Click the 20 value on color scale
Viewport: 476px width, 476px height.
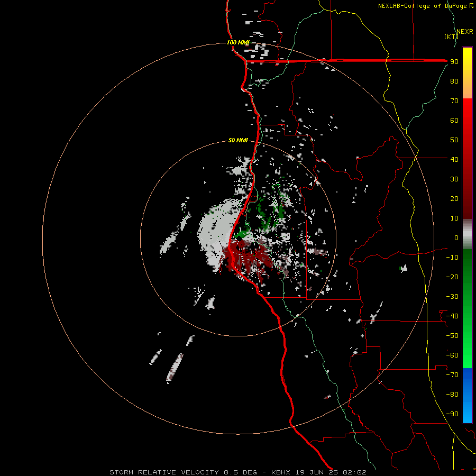pos(454,198)
